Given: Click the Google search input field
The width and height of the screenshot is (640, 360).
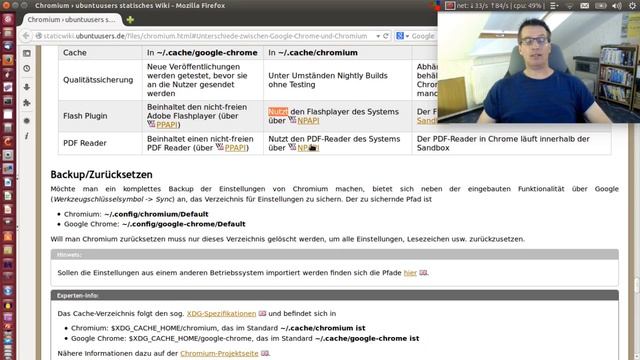Looking at the screenshot, I should pyautogui.click(x=423, y=36).
